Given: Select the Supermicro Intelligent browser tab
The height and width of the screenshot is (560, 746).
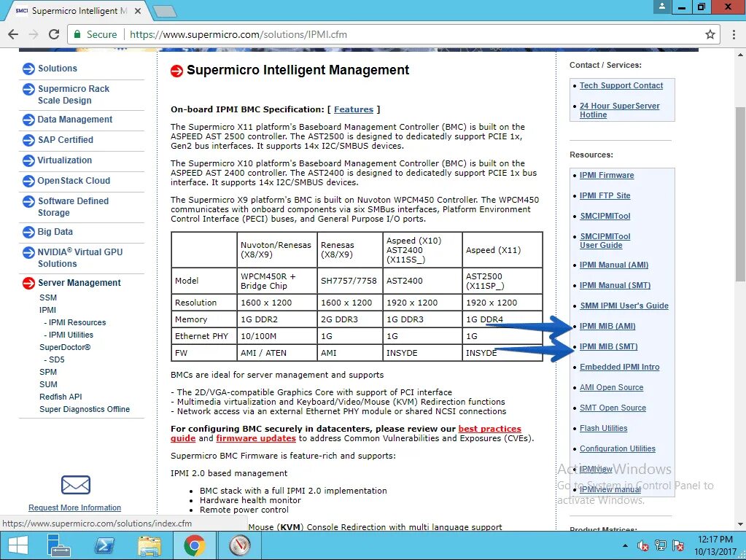Looking at the screenshot, I should click(x=79, y=11).
